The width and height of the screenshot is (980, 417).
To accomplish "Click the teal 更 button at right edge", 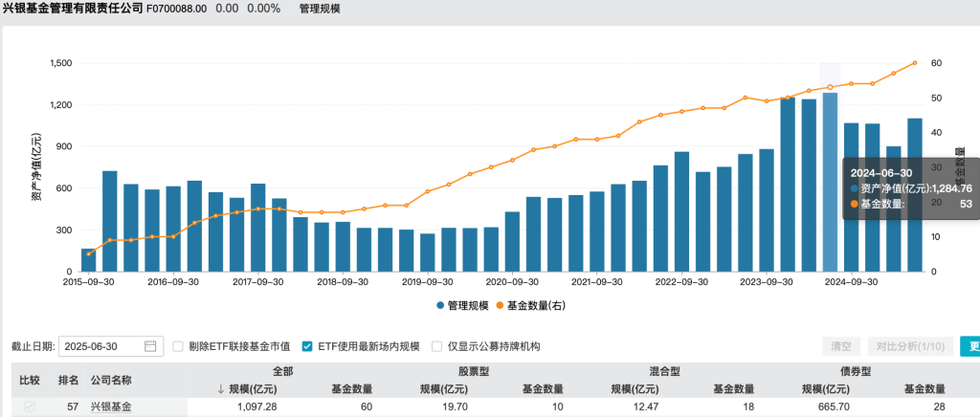I will click(x=970, y=346).
